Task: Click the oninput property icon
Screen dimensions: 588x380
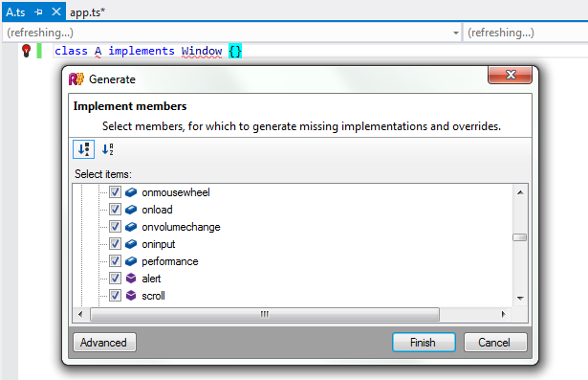Action: [x=131, y=244]
